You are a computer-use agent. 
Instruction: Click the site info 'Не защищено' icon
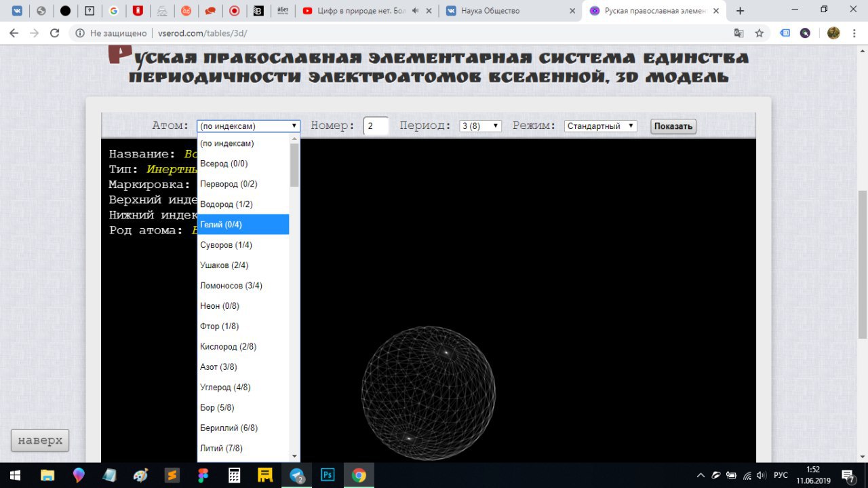[x=81, y=33]
